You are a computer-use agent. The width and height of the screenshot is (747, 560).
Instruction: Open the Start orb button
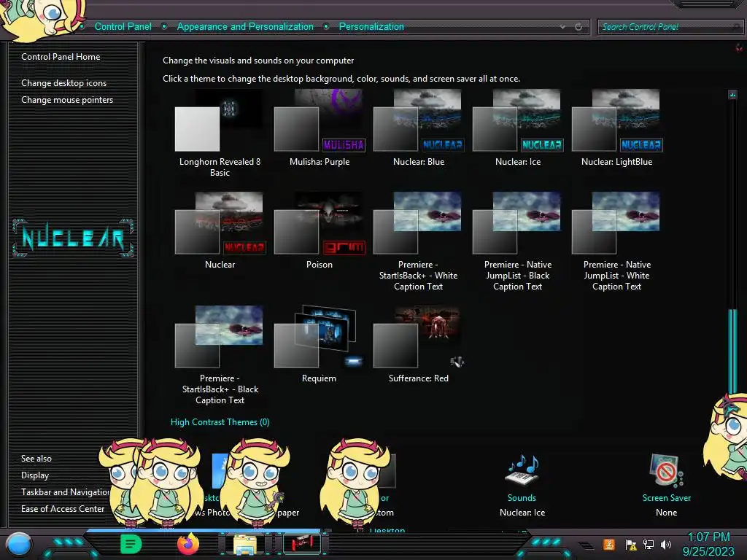(x=19, y=544)
